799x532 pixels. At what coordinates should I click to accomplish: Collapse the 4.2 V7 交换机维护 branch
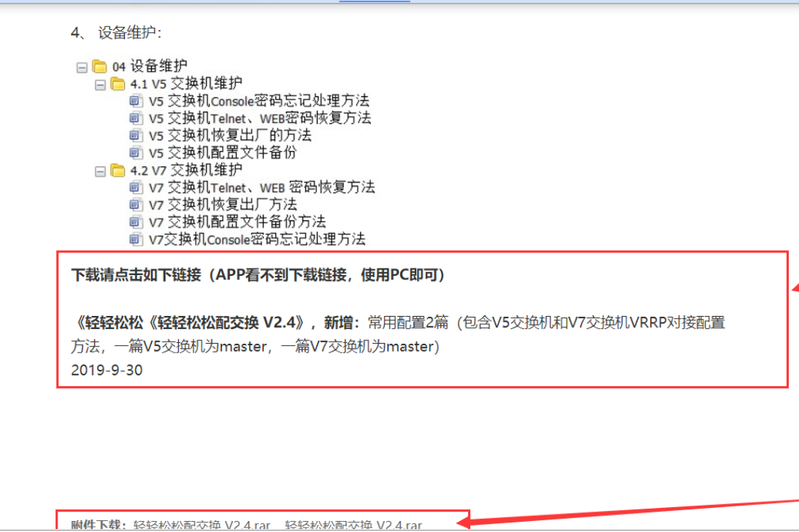point(100,171)
